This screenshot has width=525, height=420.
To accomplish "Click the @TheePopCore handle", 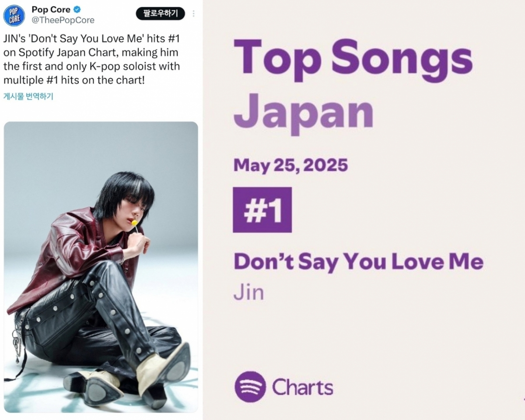I will pos(63,20).
